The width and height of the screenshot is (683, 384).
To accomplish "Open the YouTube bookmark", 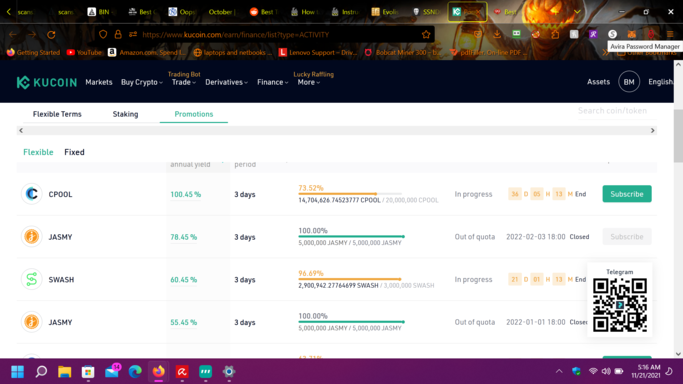I will click(x=84, y=52).
